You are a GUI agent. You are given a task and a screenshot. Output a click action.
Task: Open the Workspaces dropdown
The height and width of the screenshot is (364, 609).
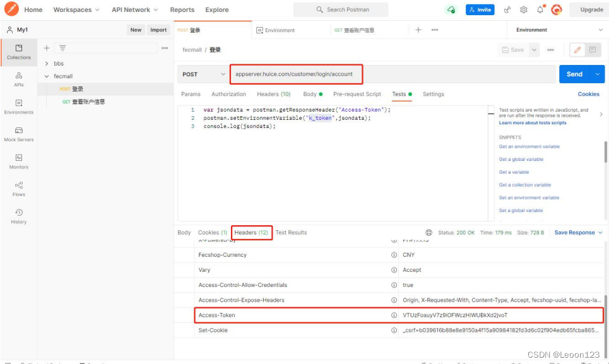tap(76, 9)
